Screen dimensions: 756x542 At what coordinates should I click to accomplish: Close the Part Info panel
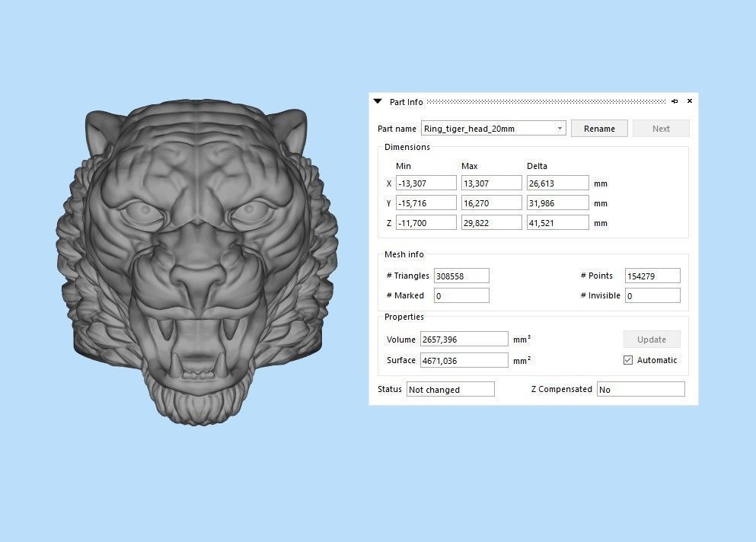click(x=690, y=101)
